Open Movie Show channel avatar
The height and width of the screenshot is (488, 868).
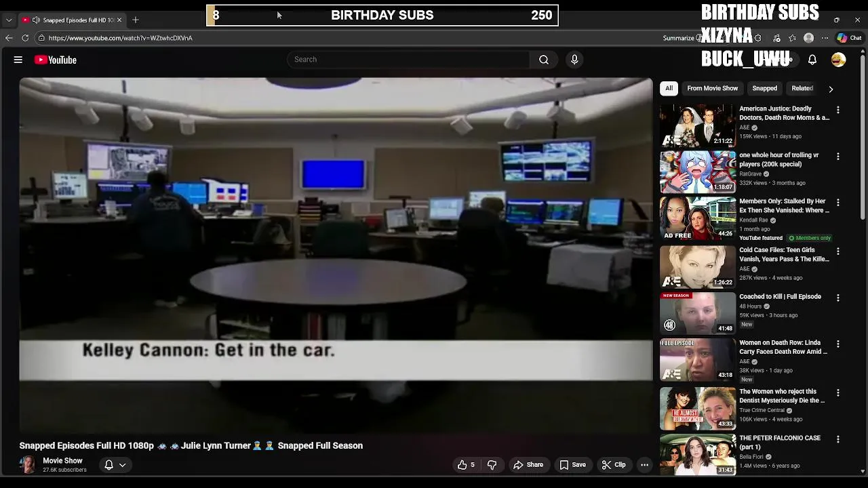tap(28, 465)
